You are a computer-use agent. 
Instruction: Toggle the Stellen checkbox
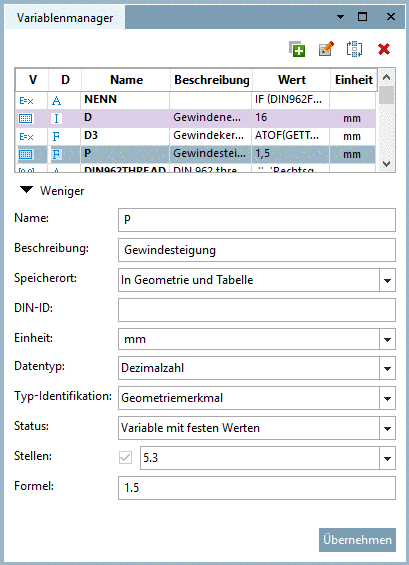pos(125,458)
